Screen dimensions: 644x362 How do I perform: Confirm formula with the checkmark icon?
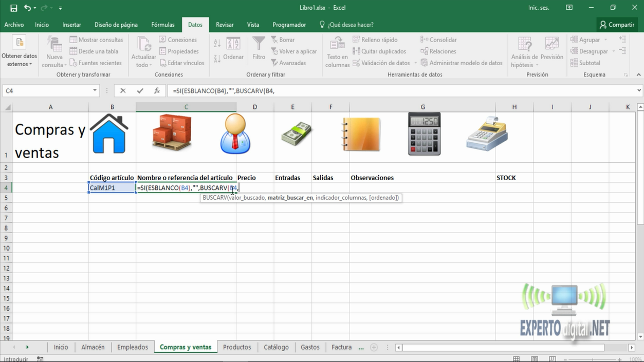140,91
